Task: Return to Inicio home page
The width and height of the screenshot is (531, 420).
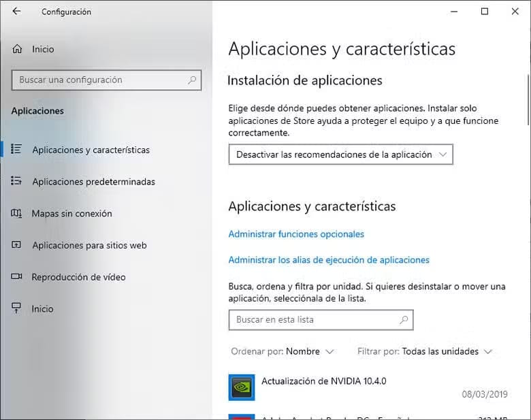Action: click(43, 49)
